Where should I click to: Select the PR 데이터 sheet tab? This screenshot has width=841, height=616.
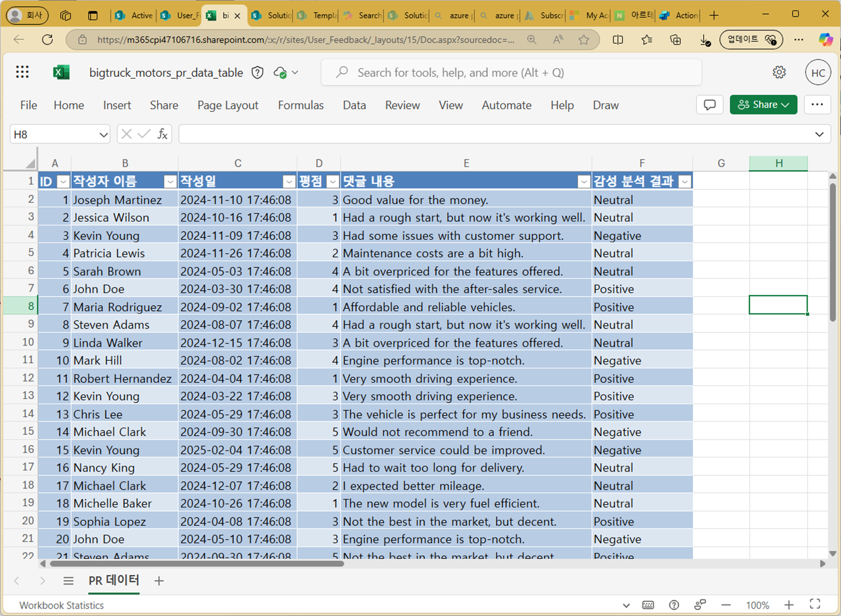pos(114,580)
